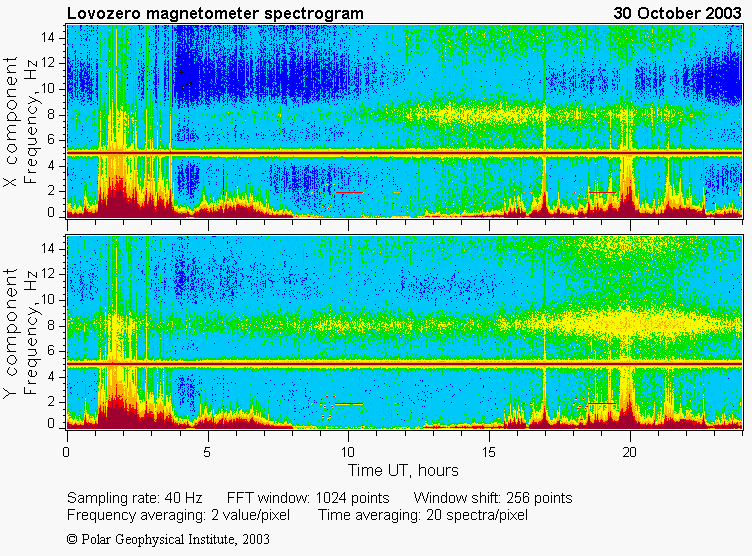752x556 pixels.
Task: Select the 15-hour tick label on time axis
Action: point(490,452)
